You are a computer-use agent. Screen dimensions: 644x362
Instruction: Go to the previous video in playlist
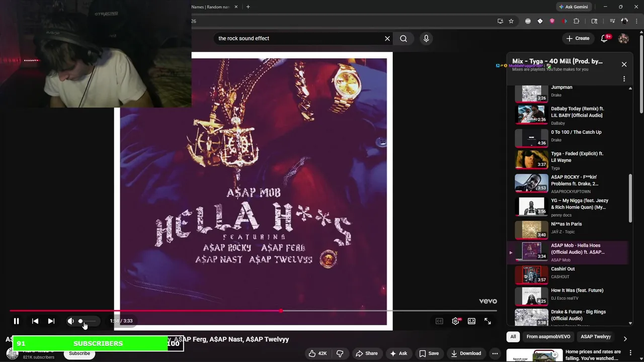coord(35,321)
